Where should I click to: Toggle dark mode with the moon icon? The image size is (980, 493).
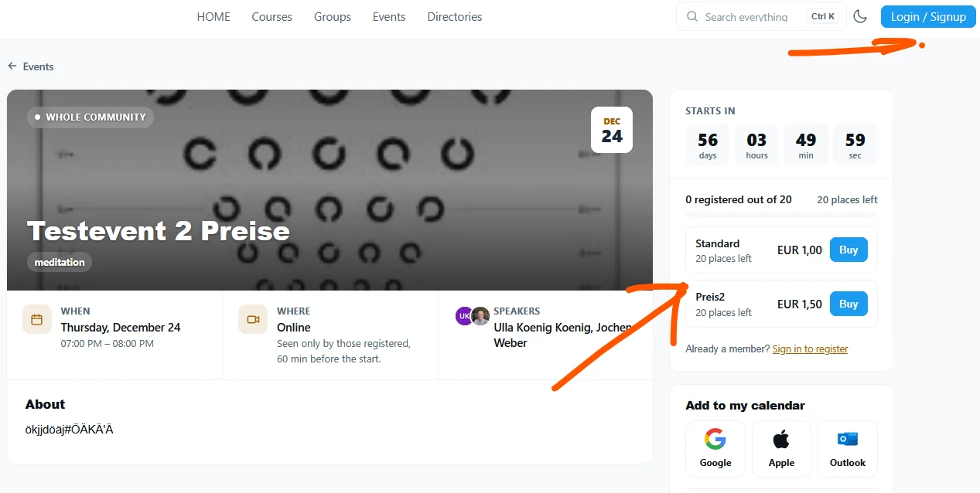click(x=860, y=16)
